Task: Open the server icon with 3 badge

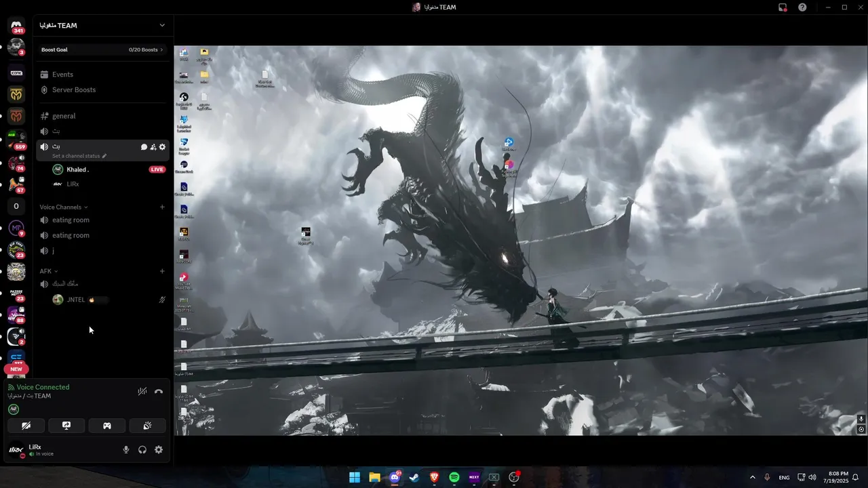Action: [x=16, y=47]
